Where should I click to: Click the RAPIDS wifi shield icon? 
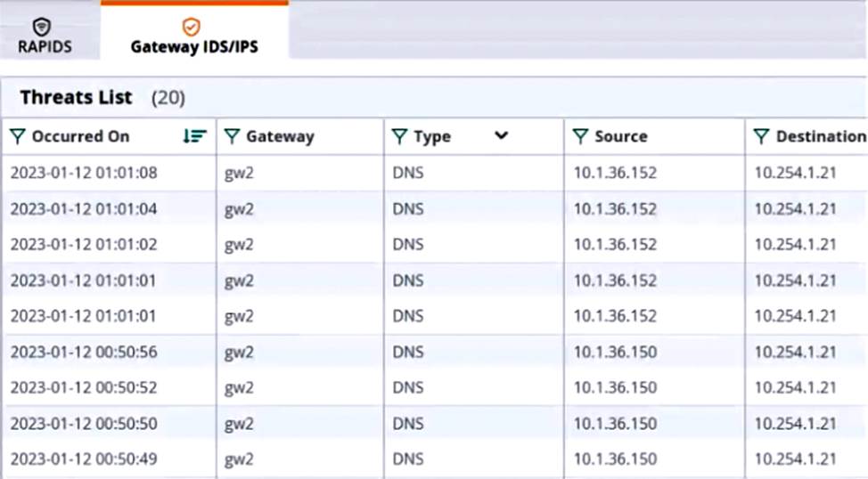click(41, 27)
